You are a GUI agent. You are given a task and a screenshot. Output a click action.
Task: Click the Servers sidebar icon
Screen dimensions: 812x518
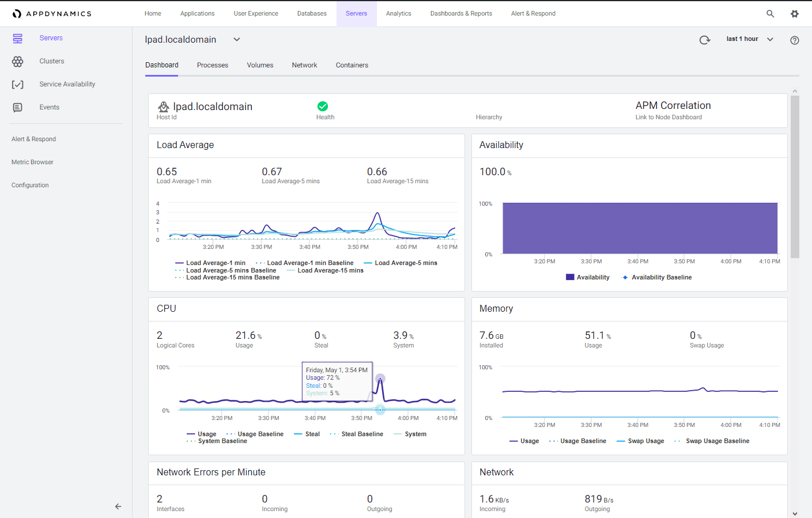click(x=18, y=39)
